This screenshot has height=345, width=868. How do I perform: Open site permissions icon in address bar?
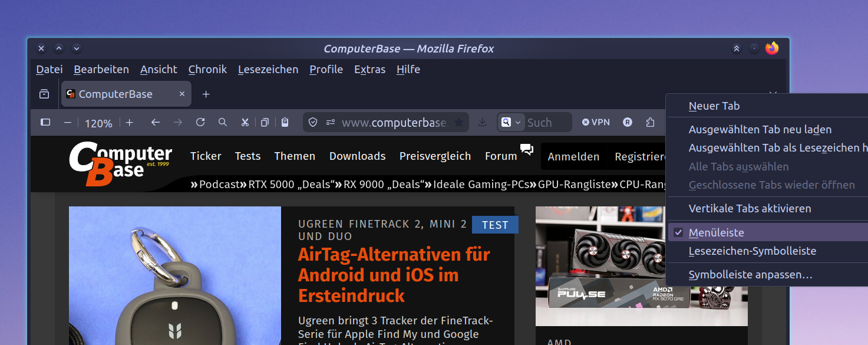[x=331, y=123]
